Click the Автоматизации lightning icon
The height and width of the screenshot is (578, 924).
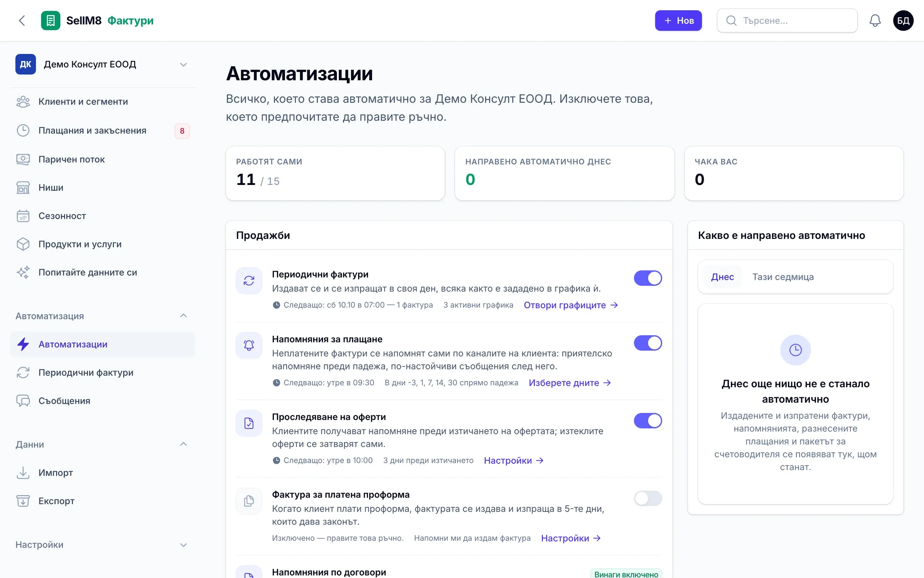23,344
